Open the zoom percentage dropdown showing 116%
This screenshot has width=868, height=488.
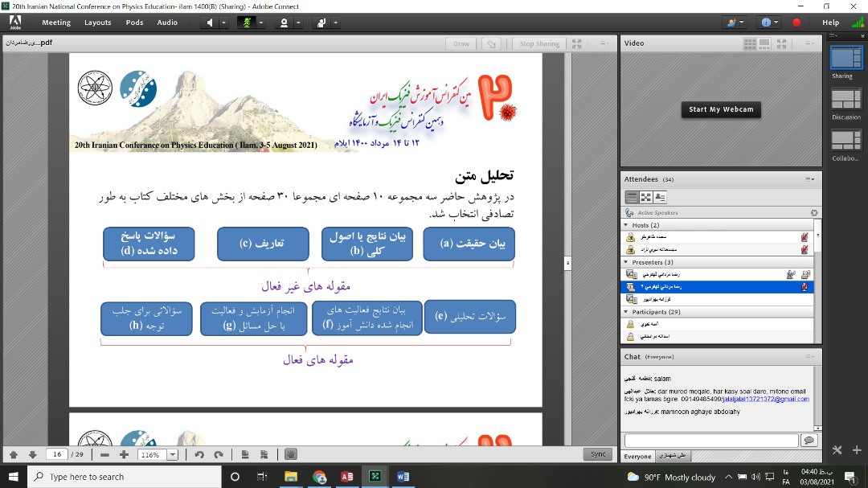point(171,455)
